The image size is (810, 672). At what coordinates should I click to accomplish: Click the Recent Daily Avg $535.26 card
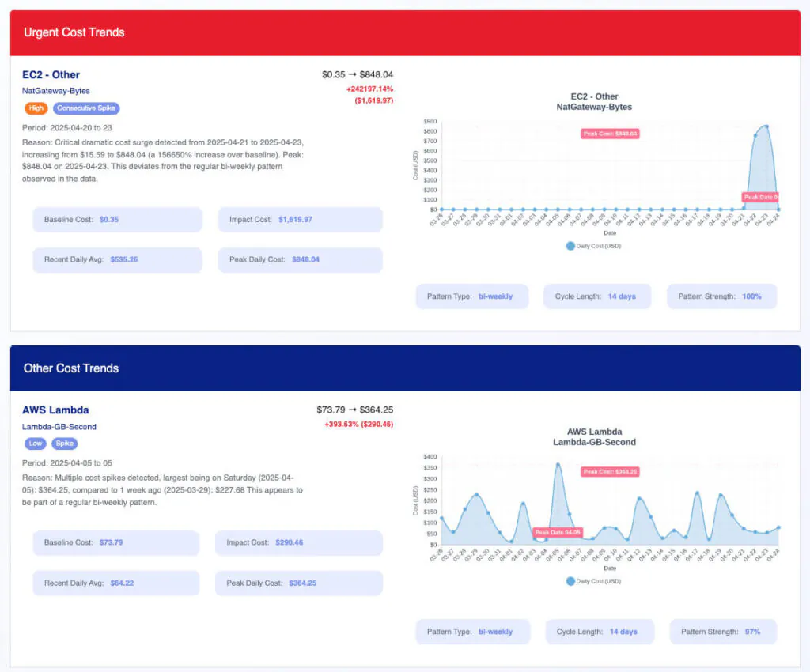pyautogui.click(x=117, y=259)
